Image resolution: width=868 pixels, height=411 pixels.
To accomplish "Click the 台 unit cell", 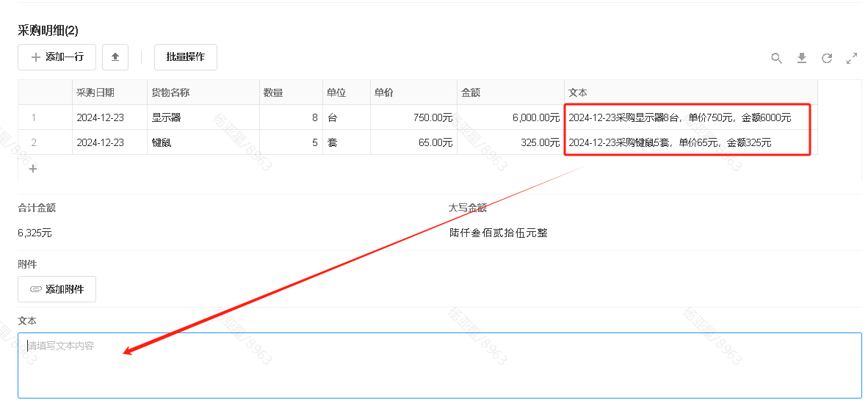I will point(347,117).
